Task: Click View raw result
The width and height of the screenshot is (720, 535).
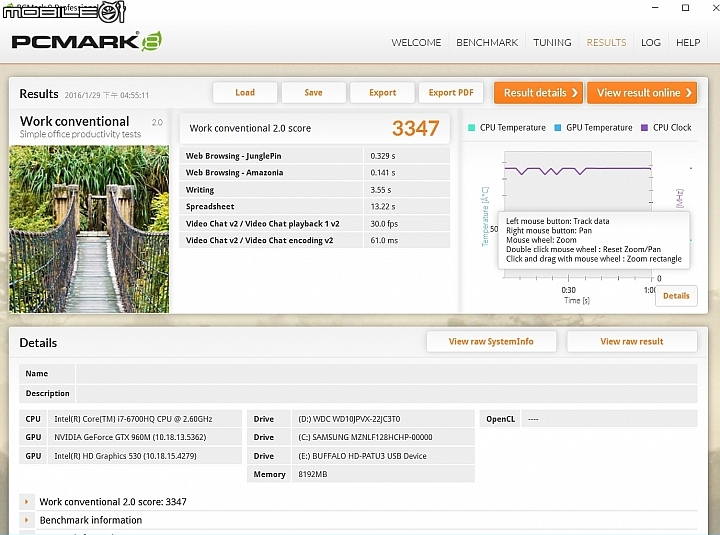Action: pos(632,342)
